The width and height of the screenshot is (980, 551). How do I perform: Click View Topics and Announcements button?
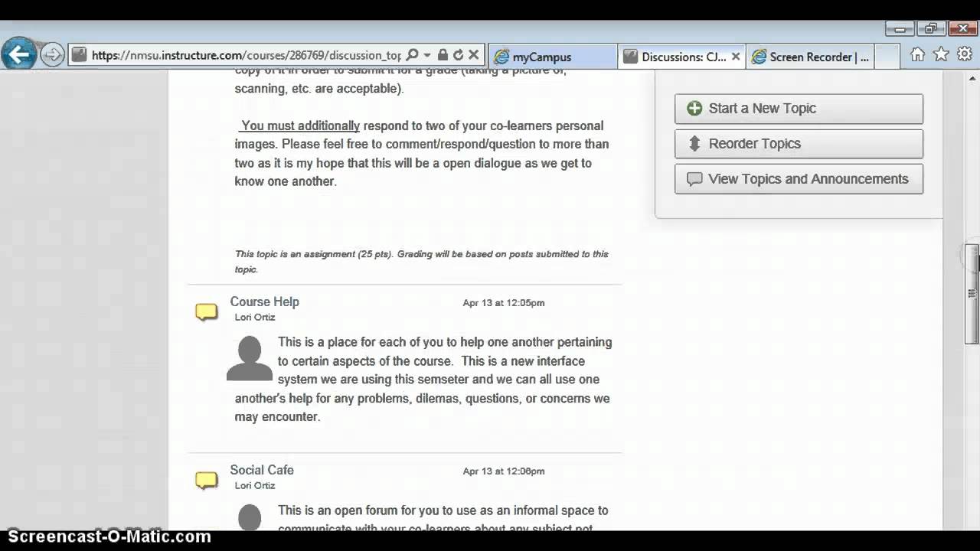pyautogui.click(x=799, y=179)
